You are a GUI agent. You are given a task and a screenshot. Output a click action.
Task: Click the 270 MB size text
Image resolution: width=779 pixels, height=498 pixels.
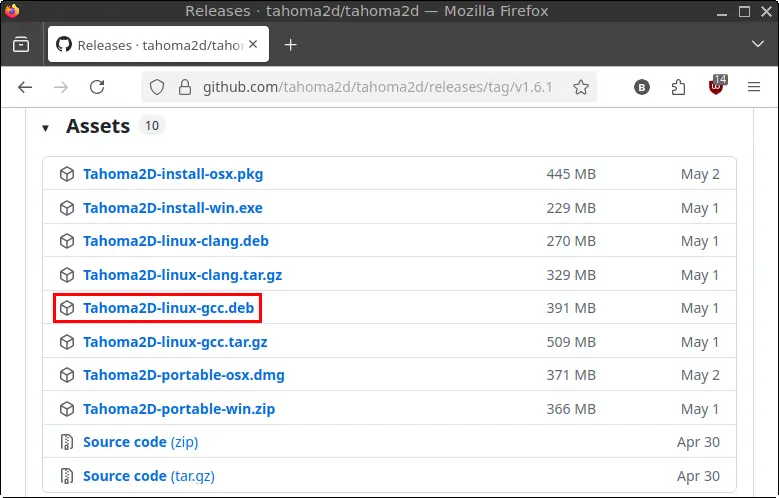click(571, 241)
